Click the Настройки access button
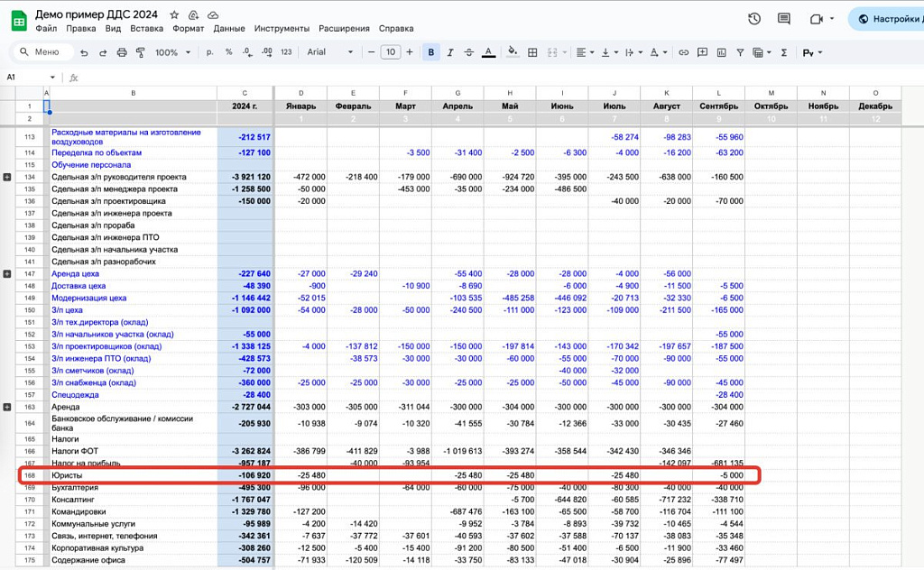The image size is (924, 570). pos(887,19)
